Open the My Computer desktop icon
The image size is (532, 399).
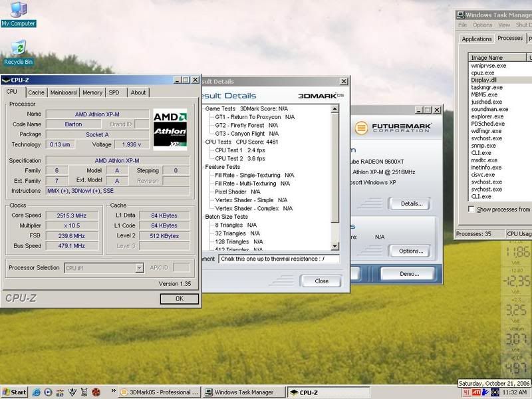pyautogui.click(x=19, y=13)
